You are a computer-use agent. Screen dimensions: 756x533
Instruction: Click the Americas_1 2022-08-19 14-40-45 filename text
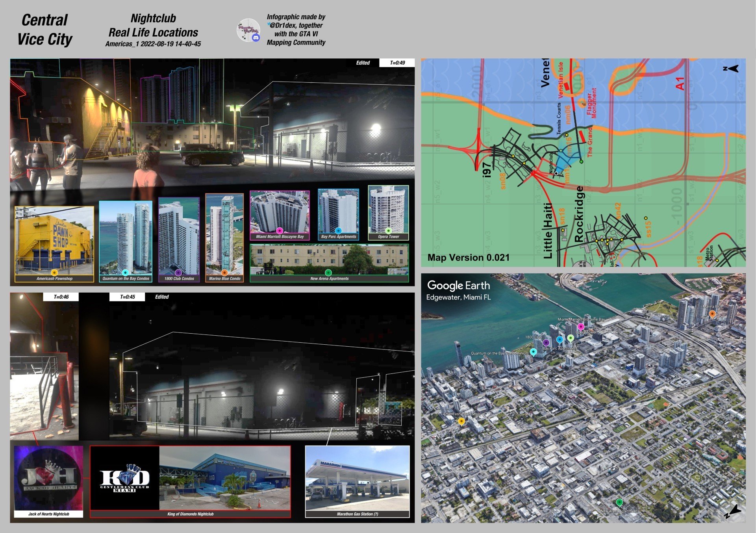click(x=153, y=44)
